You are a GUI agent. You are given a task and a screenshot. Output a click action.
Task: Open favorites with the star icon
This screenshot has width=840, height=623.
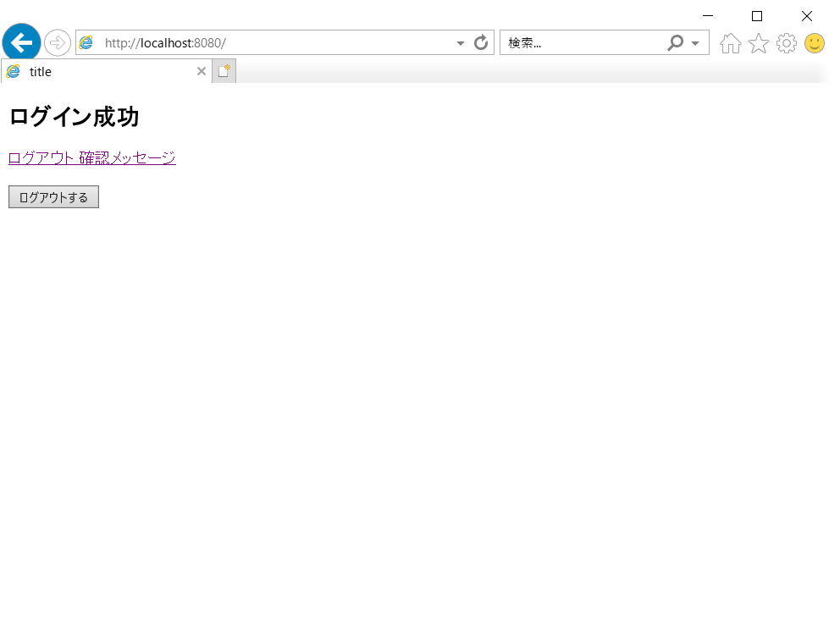pyautogui.click(x=759, y=43)
